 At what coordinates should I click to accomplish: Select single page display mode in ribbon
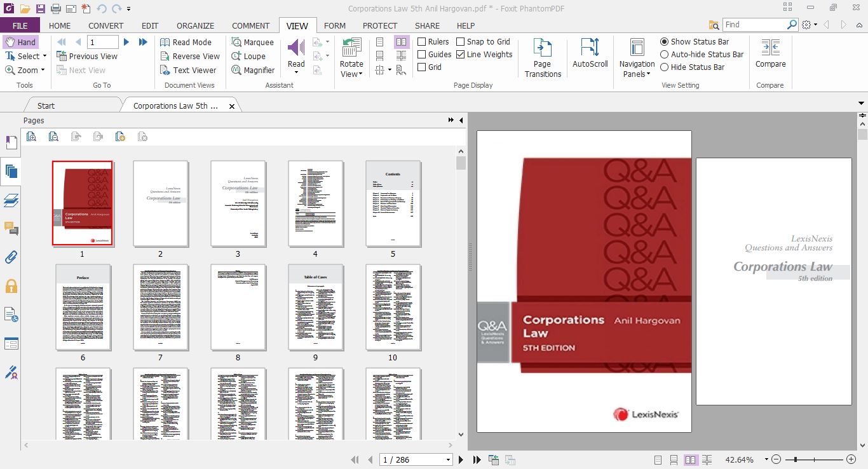(380, 42)
